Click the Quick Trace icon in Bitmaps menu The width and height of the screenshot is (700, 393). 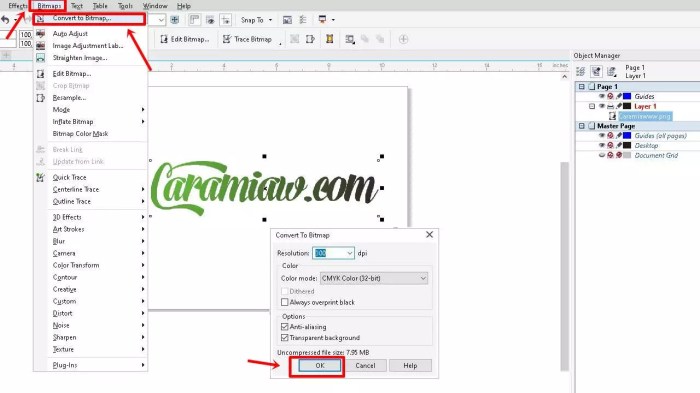click(x=40, y=177)
